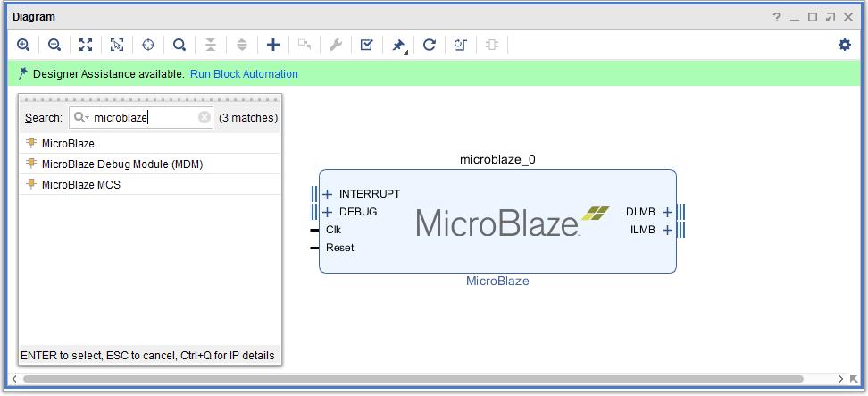Open diagram settings gear icon
The height and width of the screenshot is (396, 868).
[x=845, y=45]
